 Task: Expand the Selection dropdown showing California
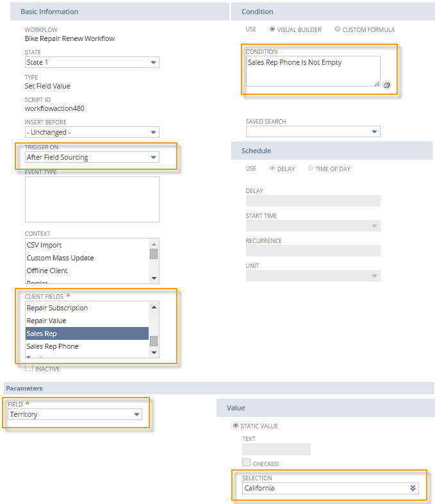[x=331, y=488]
